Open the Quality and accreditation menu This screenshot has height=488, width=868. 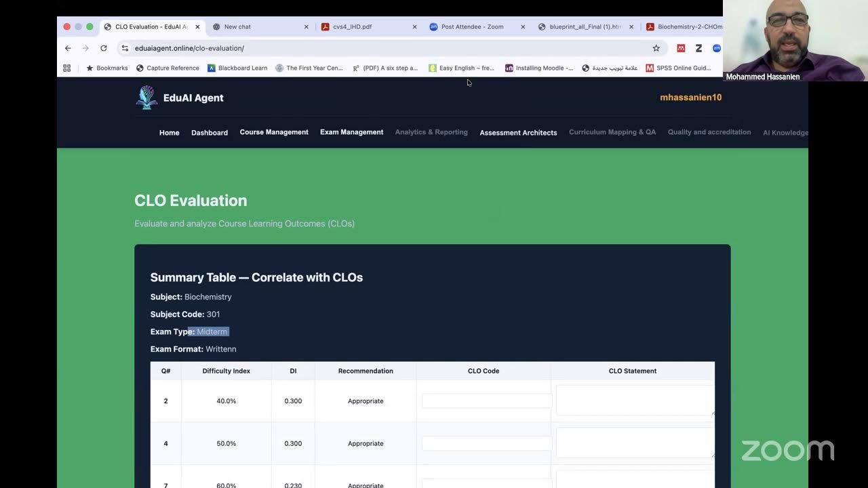tap(709, 132)
